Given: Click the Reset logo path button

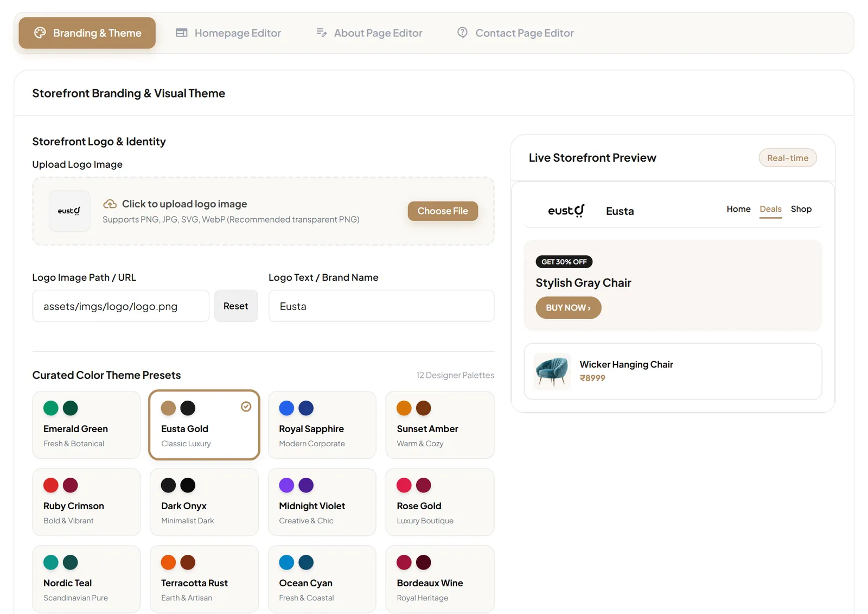Looking at the screenshot, I should pos(236,306).
